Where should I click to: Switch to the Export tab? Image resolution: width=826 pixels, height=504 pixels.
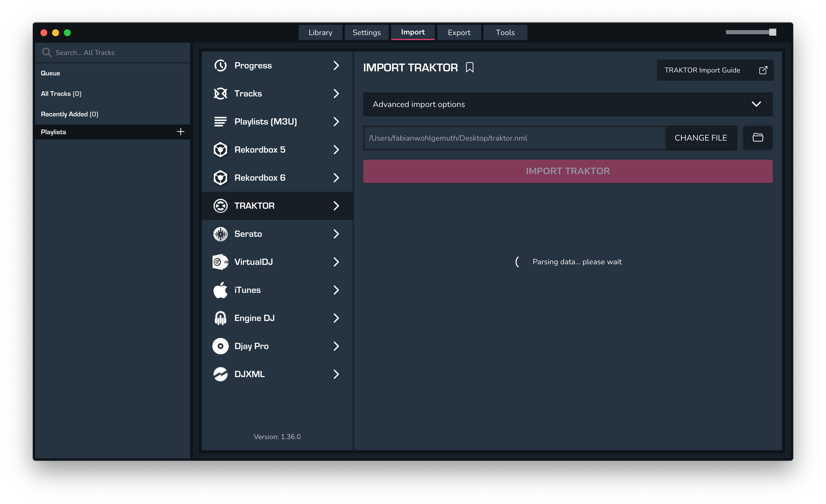click(x=459, y=32)
